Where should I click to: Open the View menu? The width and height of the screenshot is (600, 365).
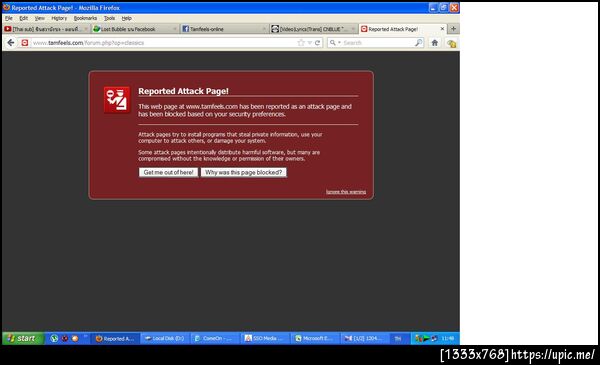pyautogui.click(x=39, y=18)
